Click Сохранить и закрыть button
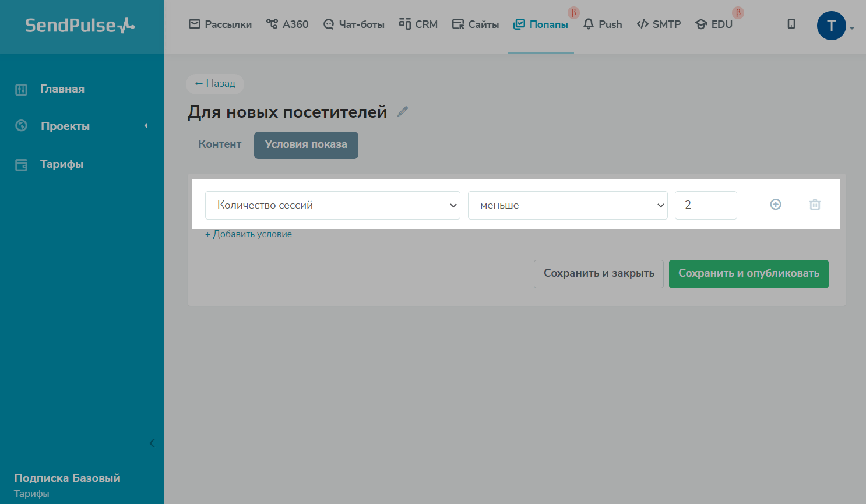Viewport: 866px width, 504px height. click(599, 274)
